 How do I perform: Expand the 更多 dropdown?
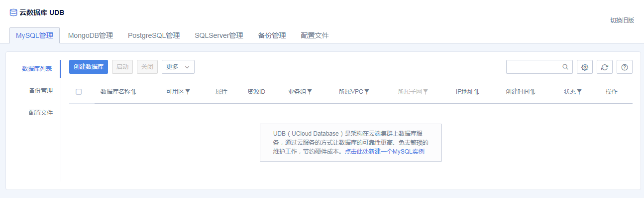click(x=178, y=67)
